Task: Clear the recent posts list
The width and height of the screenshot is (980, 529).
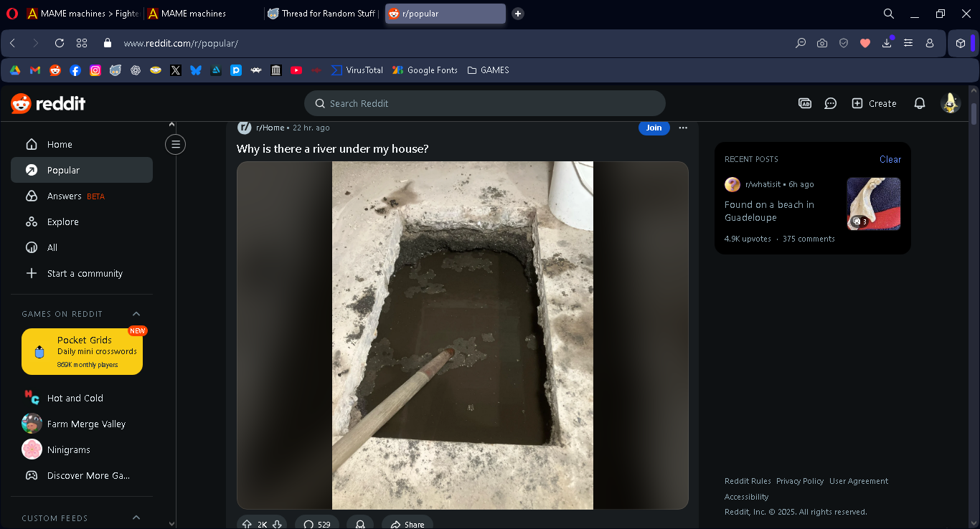Action: (x=890, y=159)
